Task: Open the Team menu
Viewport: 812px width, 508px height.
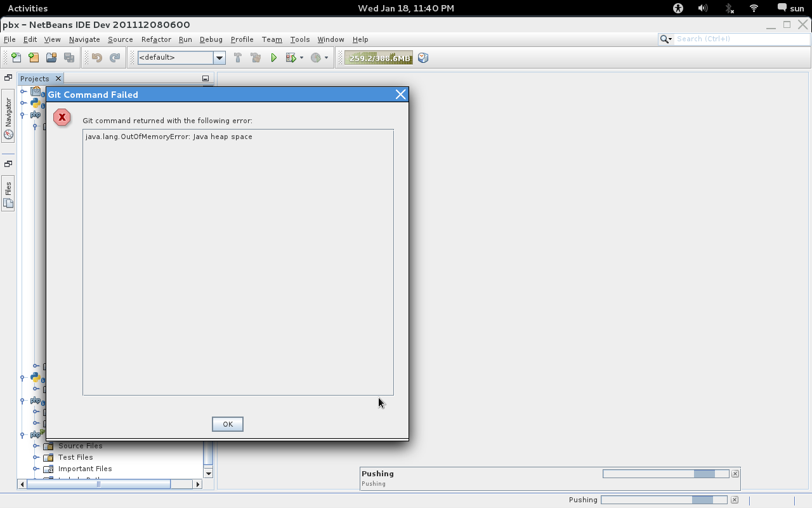Action: point(272,39)
